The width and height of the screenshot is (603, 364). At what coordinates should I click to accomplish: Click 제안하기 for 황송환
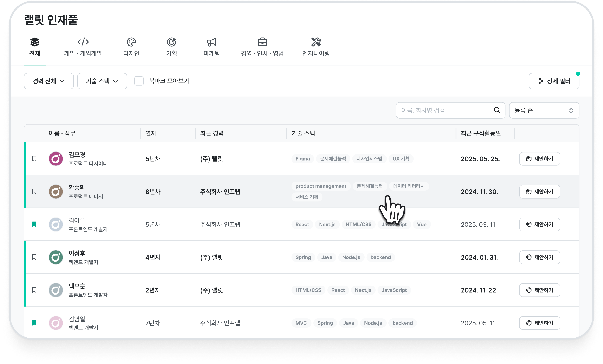[x=539, y=192]
